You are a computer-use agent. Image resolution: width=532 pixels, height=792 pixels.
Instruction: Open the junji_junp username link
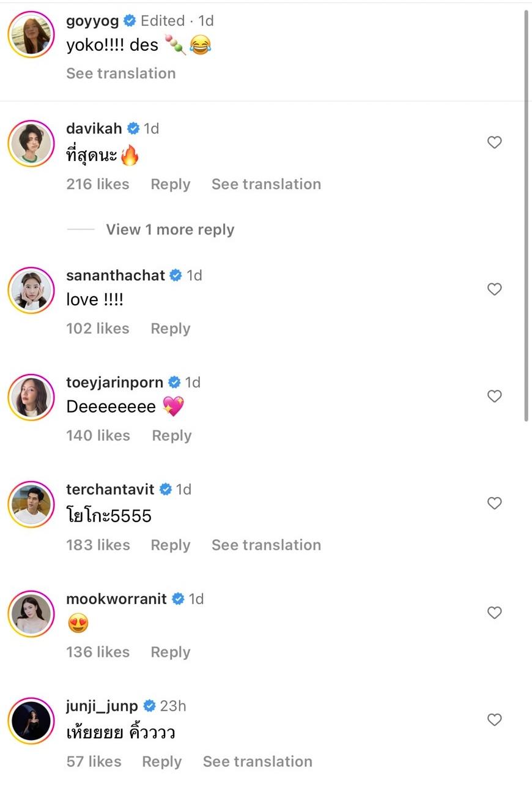[102, 706]
